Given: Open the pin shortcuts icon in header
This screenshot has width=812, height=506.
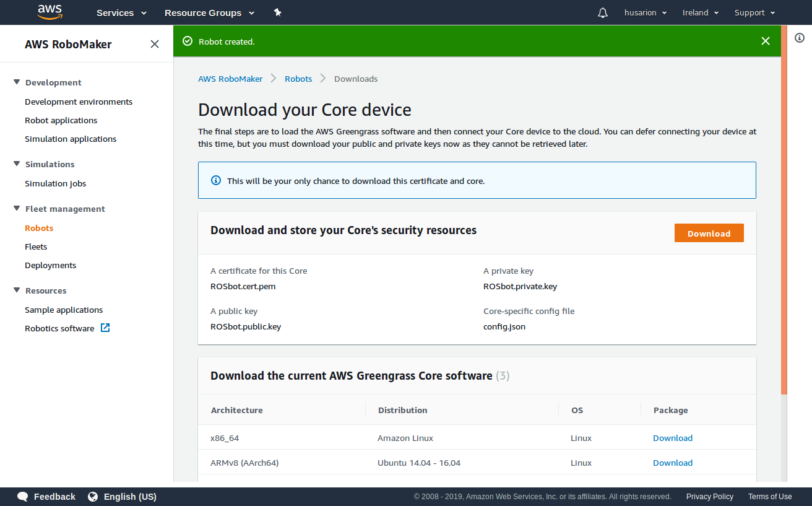Looking at the screenshot, I should coord(278,12).
